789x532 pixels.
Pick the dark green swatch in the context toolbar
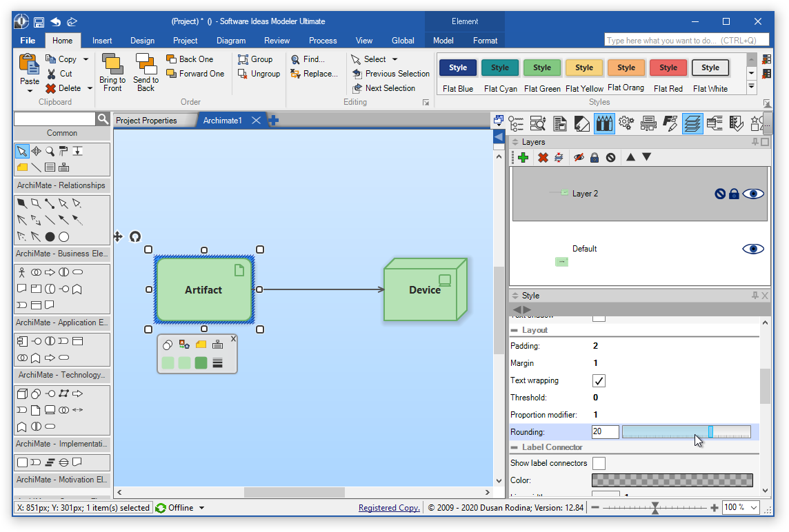point(201,363)
